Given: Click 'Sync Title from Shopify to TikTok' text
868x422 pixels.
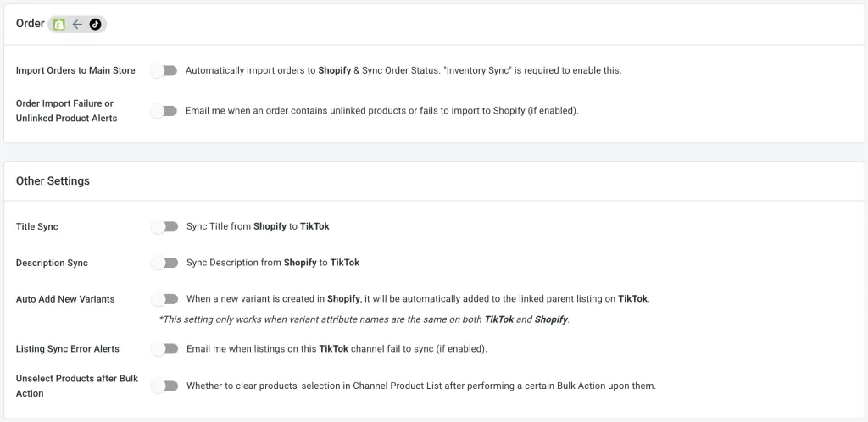Looking at the screenshot, I should (258, 226).
